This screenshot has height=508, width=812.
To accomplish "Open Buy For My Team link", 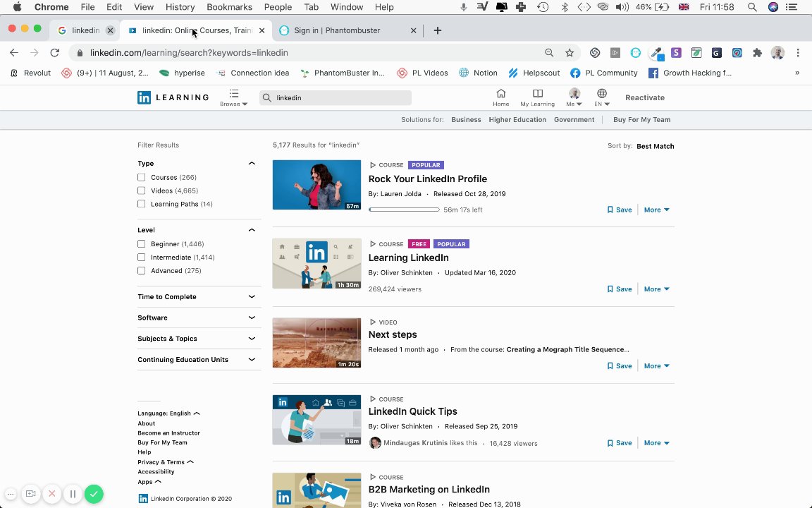I will [641, 120].
